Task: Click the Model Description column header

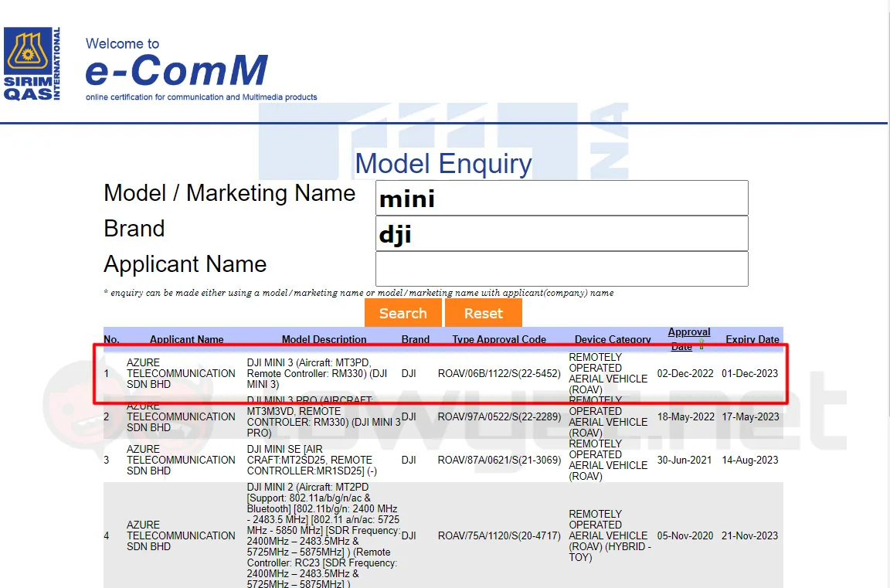Action: 324,339
